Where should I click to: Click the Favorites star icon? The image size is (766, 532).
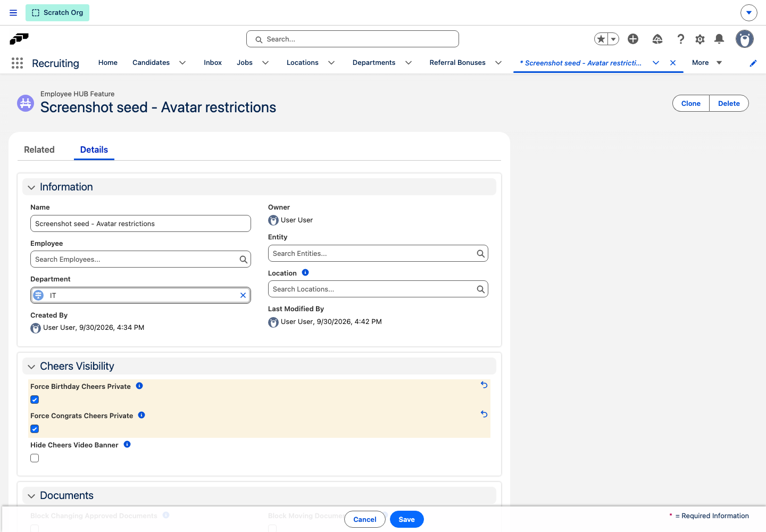click(x=601, y=39)
